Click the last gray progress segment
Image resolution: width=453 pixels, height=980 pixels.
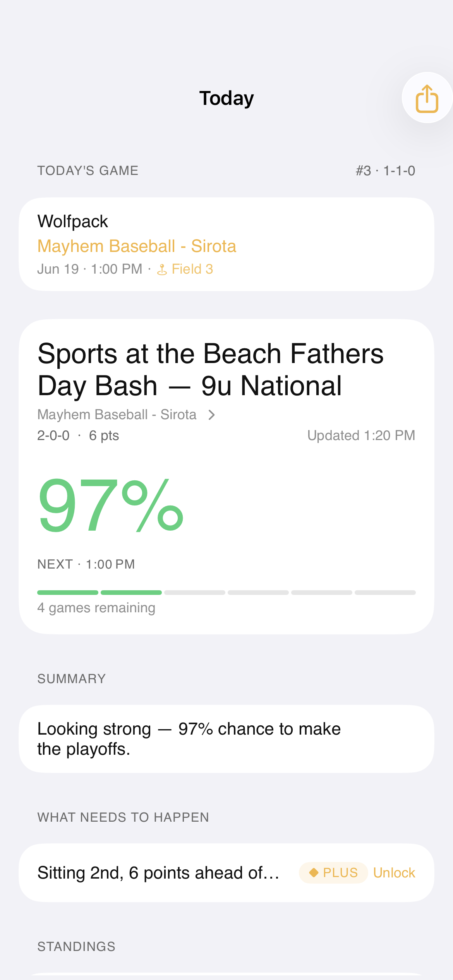coord(385,593)
